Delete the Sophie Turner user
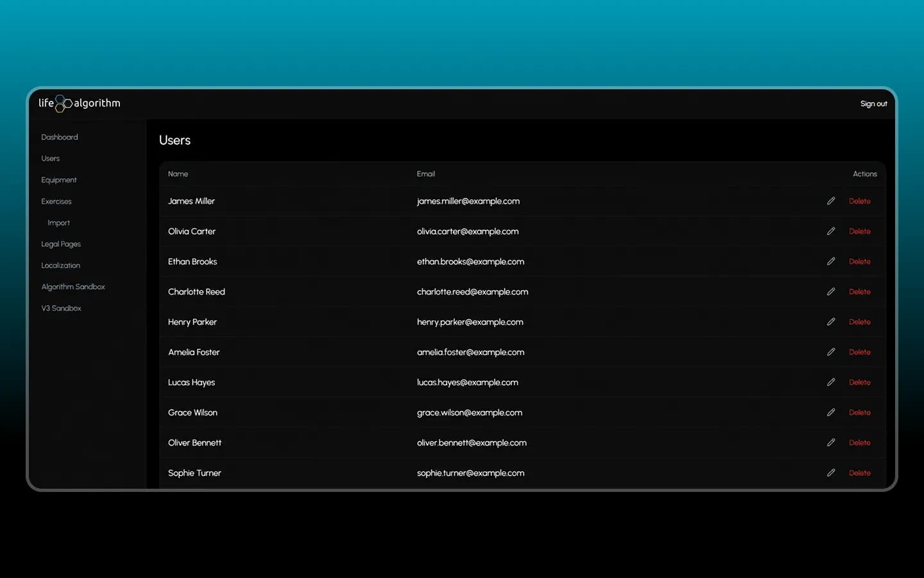 pyautogui.click(x=860, y=473)
